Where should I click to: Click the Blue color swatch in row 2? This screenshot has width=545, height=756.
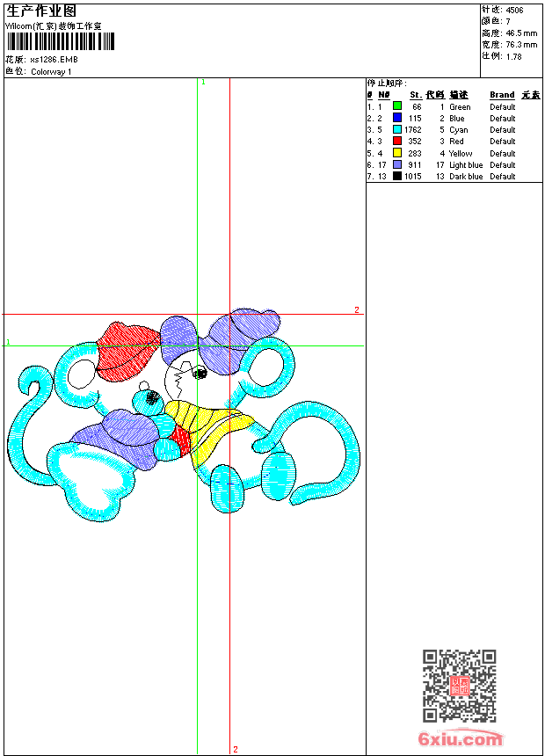click(397, 118)
